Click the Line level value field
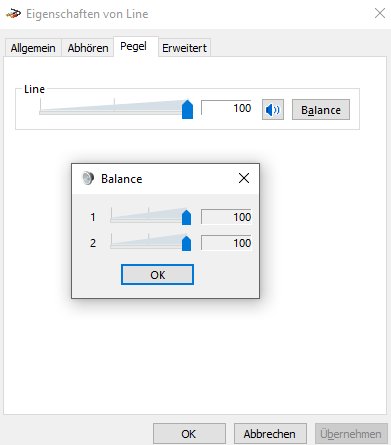This screenshot has height=445, width=391. [226, 108]
